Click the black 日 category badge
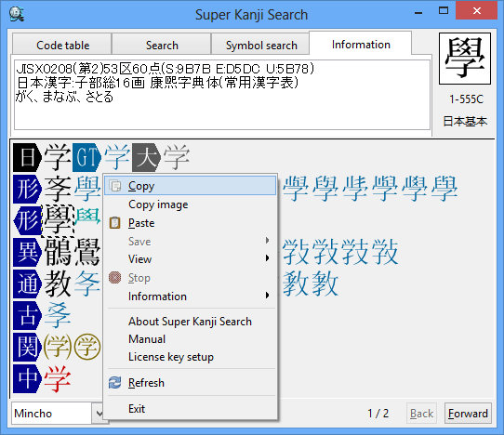 (27, 157)
